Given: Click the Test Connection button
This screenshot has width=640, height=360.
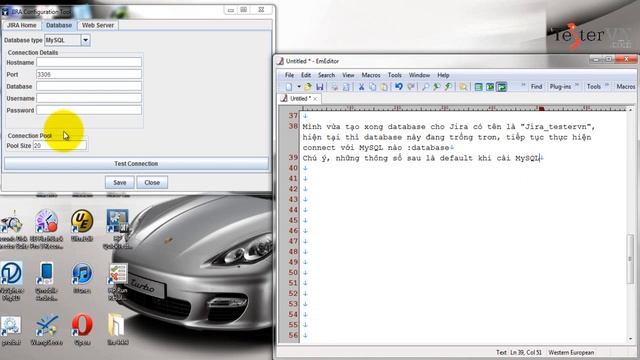Looking at the screenshot, I should [136, 164].
